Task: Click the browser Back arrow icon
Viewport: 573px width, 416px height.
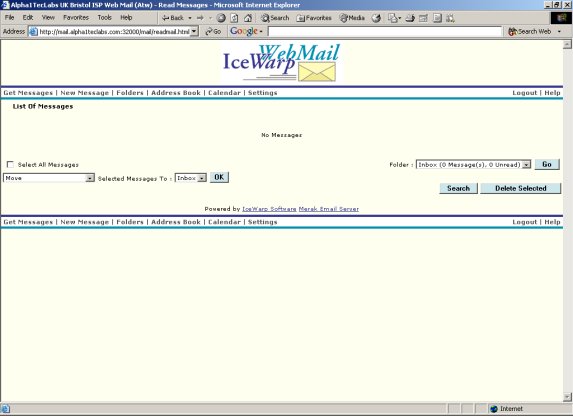Action: click(166, 18)
